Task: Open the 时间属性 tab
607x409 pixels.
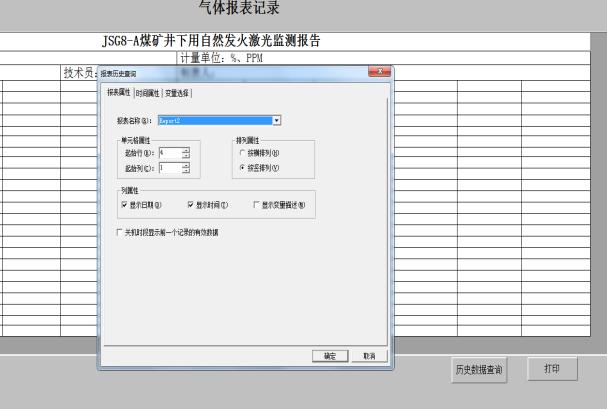Action: 146,93
